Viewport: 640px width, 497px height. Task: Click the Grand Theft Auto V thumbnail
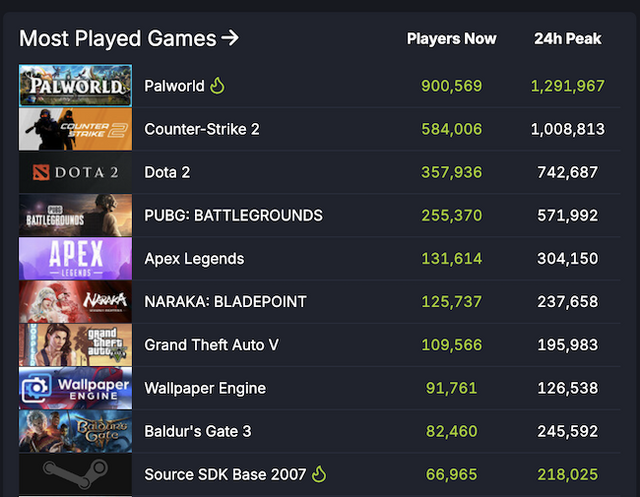pos(75,344)
